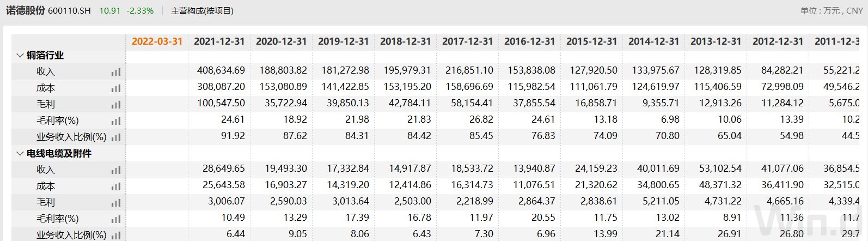
Task: Click the 408,634.69 revenue cell
Action: click(221, 70)
